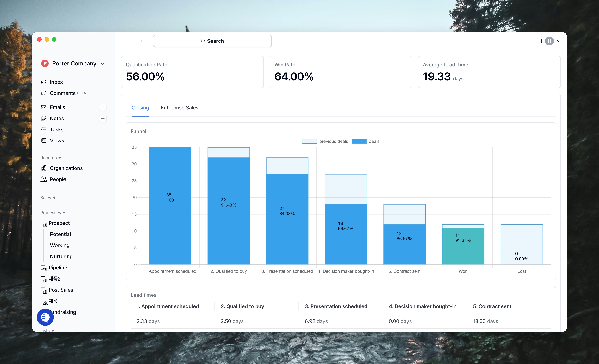Open the Inbox icon in sidebar
Viewport: 599px width, 364px height.
click(44, 82)
